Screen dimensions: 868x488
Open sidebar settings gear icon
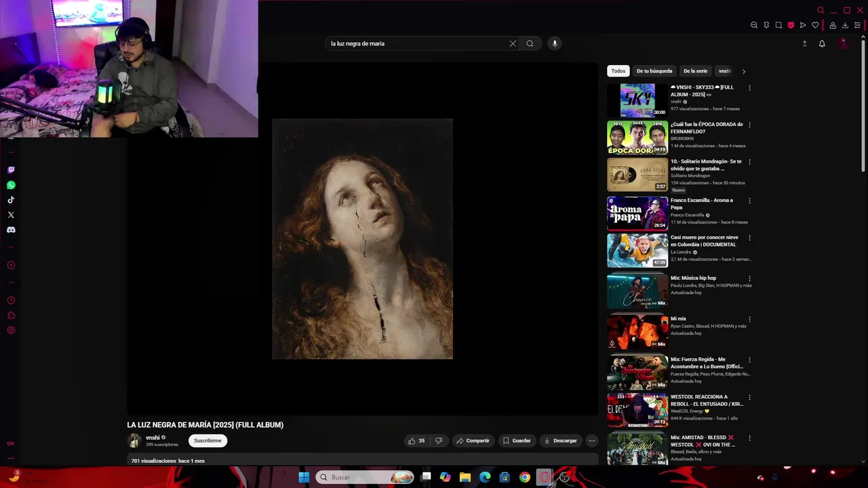tap(11, 330)
